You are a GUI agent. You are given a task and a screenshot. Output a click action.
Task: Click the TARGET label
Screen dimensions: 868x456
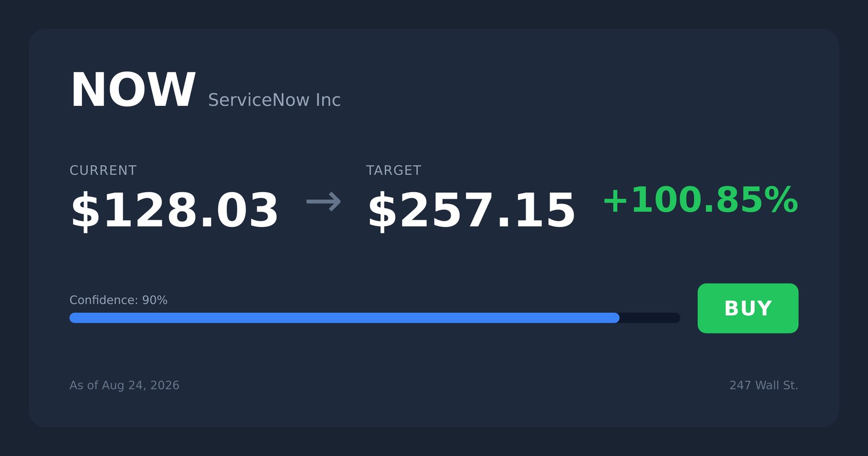click(x=393, y=170)
